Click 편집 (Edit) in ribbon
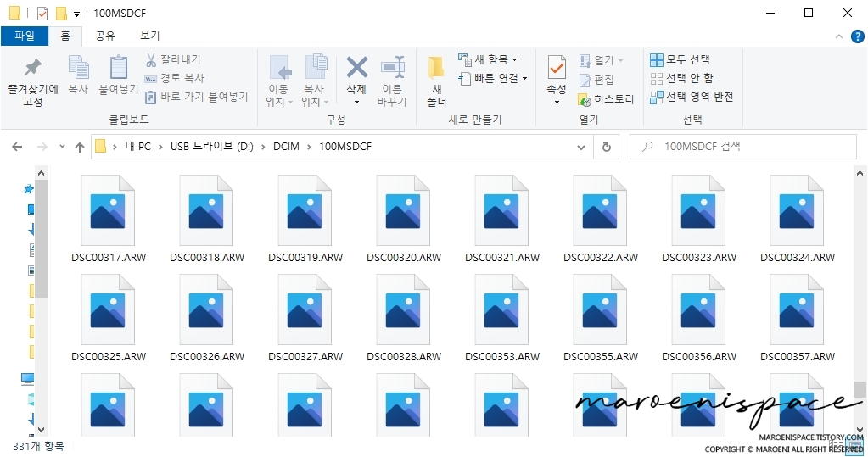 point(596,80)
